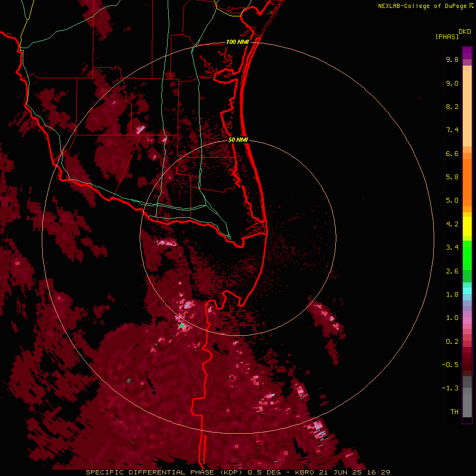Click the NEXLAB-College of DuPage header text

(422, 6)
